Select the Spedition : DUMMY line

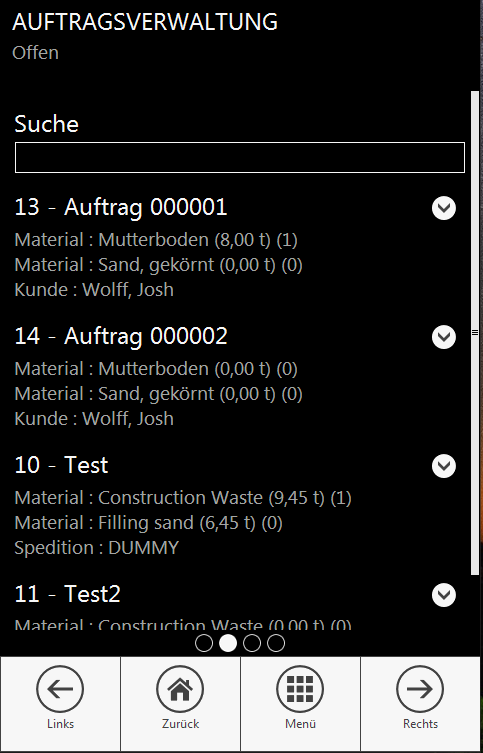point(97,547)
